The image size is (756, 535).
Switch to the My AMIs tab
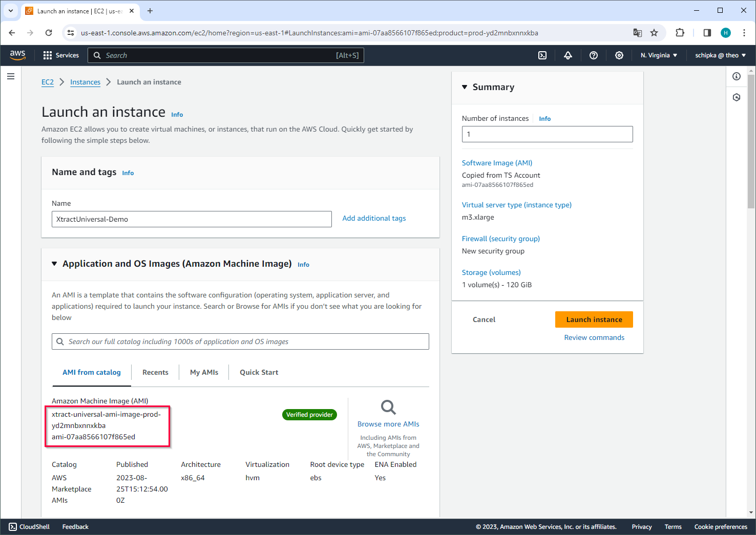tap(204, 372)
